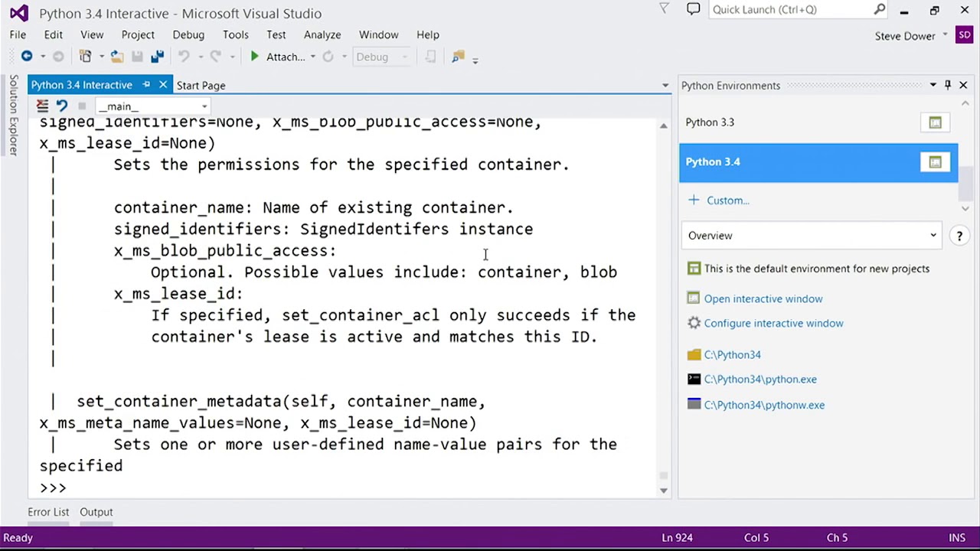This screenshot has height=551, width=980.
Task: Click the Visual Studio logo icon
Action: (x=19, y=13)
